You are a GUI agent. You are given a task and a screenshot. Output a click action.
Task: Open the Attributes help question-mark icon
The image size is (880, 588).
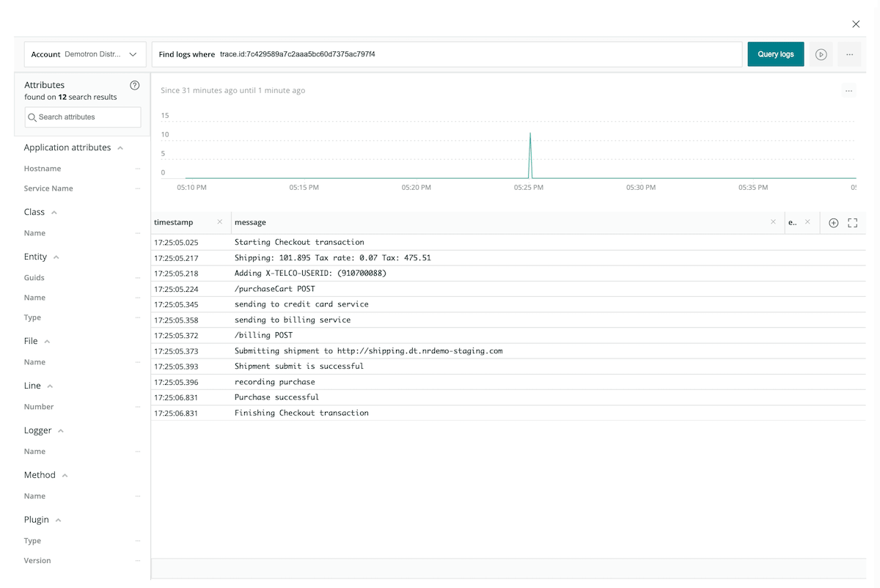click(135, 85)
